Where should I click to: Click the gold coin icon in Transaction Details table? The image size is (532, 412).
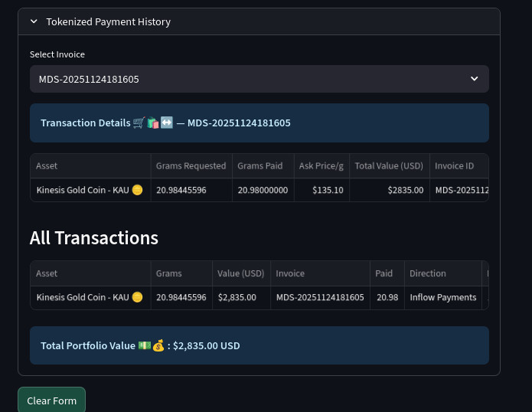pos(137,190)
